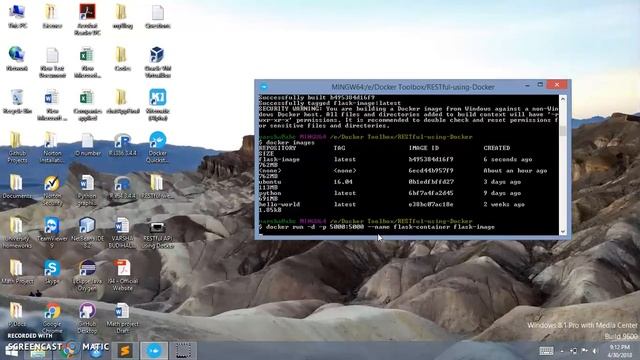
Task: Click the docker run command line
Action: click(377, 227)
